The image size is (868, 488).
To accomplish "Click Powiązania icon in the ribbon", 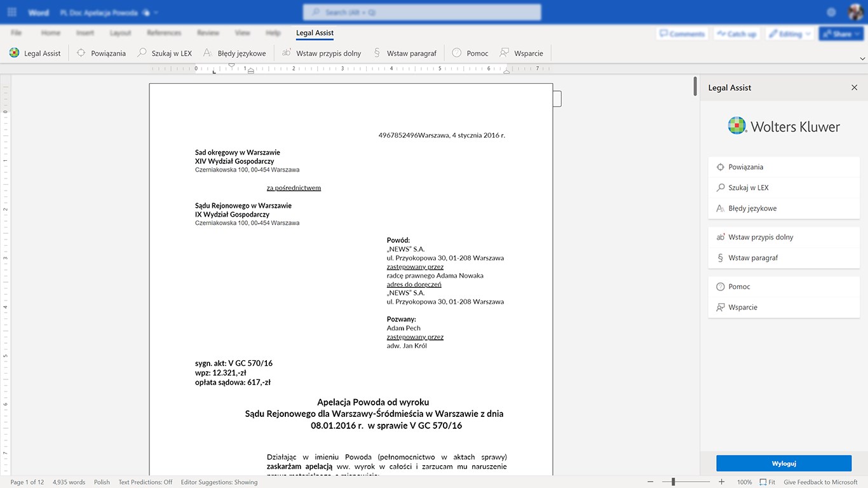I will click(x=81, y=53).
